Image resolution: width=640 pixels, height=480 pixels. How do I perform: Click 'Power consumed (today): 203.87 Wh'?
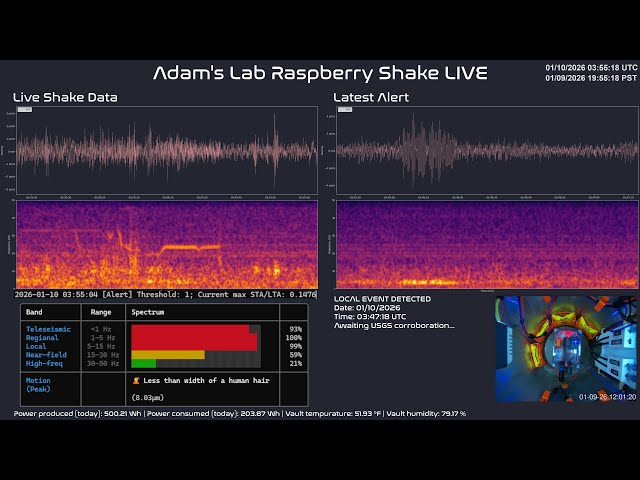[213, 413]
